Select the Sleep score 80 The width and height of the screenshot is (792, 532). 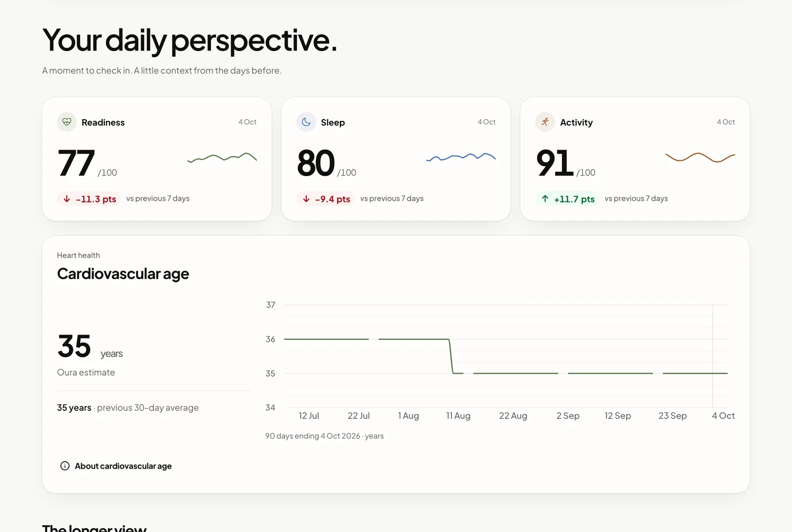click(x=316, y=163)
